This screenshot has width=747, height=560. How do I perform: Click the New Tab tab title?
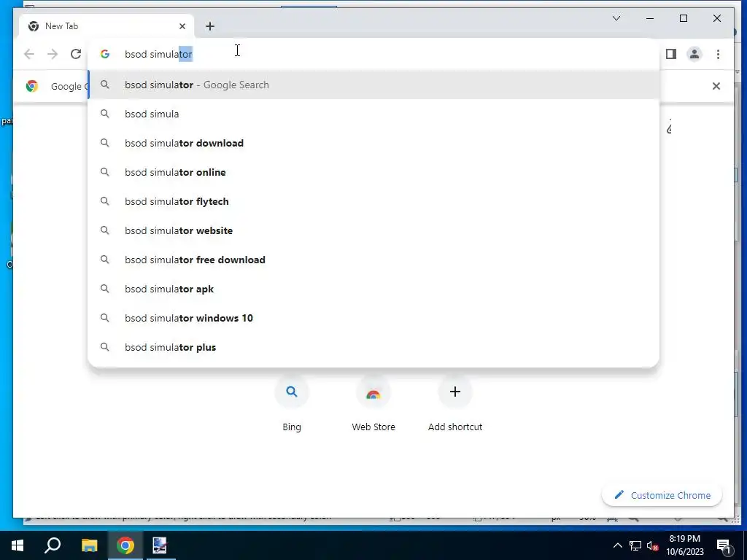point(61,26)
